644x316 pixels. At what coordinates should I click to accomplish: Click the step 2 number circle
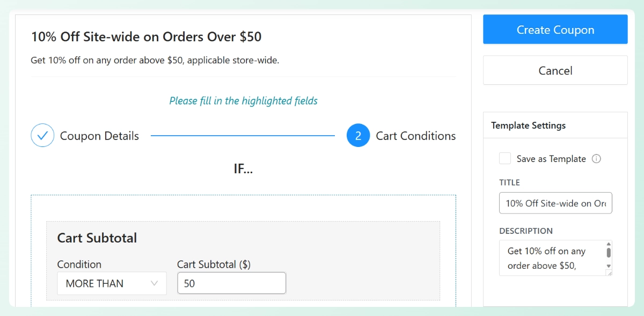point(358,136)
